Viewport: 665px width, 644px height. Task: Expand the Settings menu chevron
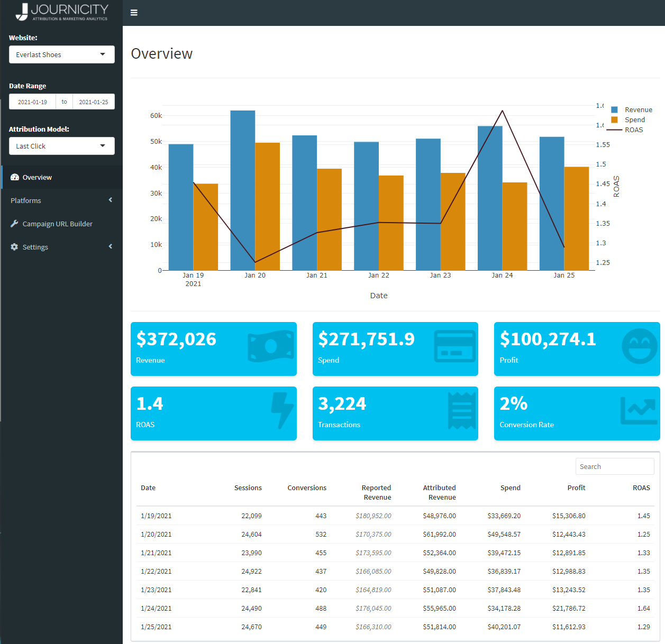pyautogui.click(x=111, y=246)
